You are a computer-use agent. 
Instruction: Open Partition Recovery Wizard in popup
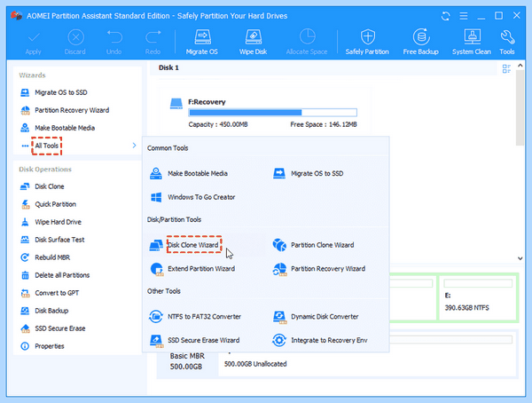(328, 268)
